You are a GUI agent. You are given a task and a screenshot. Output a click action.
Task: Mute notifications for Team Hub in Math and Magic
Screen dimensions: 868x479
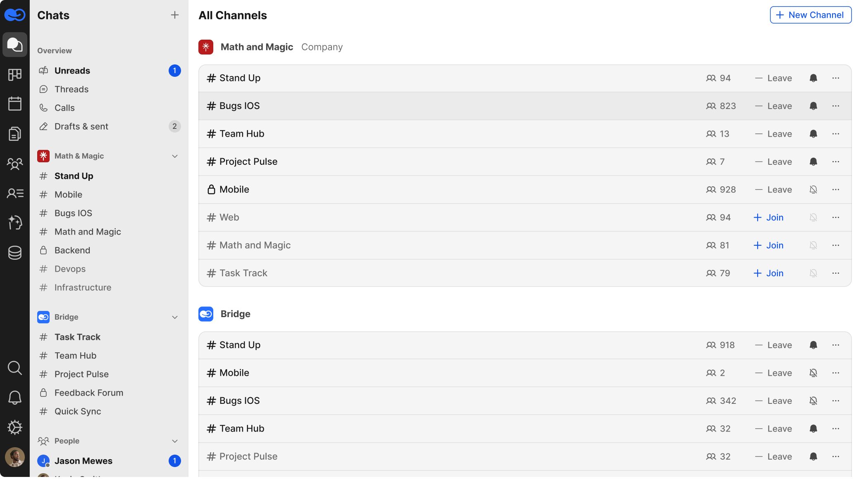tap(813, 134)
